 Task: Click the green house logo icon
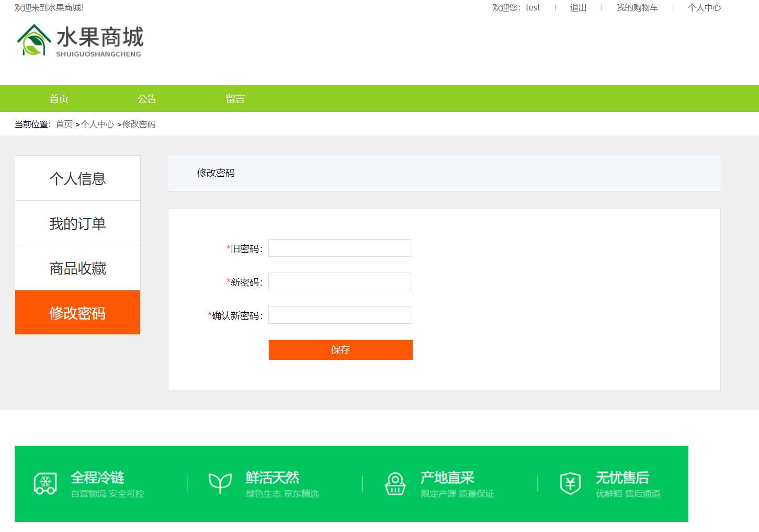34,40
